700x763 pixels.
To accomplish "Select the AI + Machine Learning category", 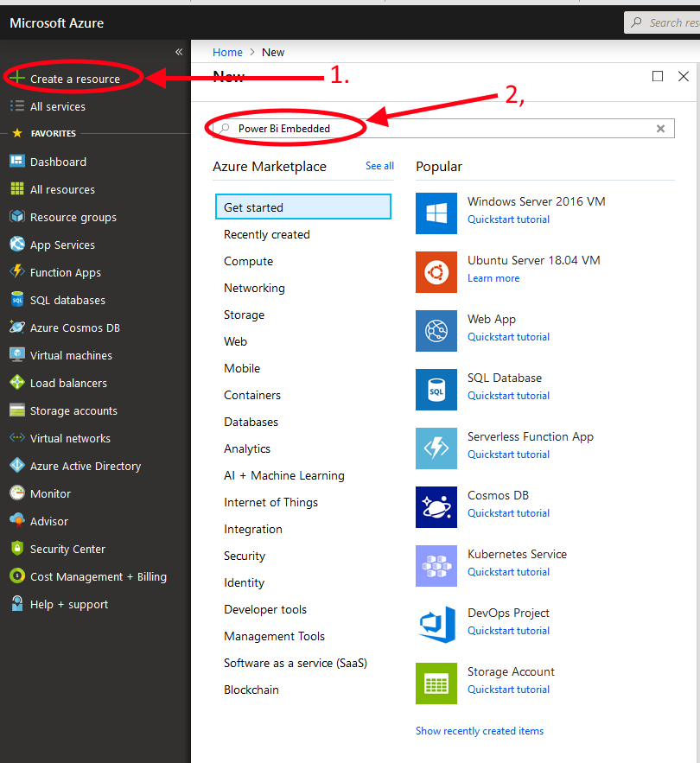I will 283,475.
